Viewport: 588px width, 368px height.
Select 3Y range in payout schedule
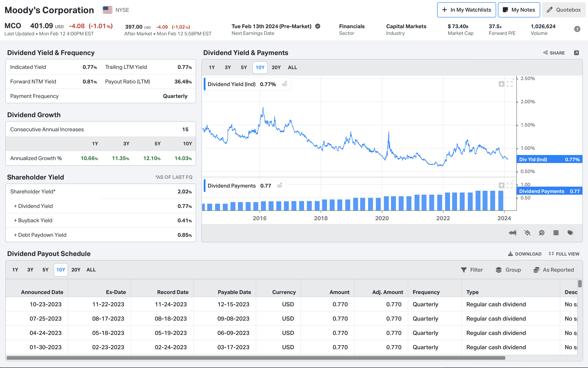tap(30, 270)
